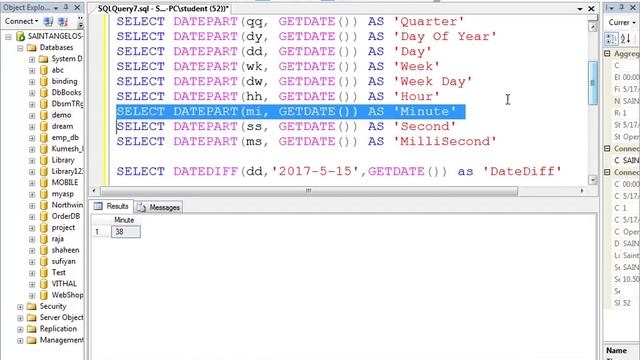Click the horizontal scroll left arrow
Screen dimensions: 640x360
[94, 191]
